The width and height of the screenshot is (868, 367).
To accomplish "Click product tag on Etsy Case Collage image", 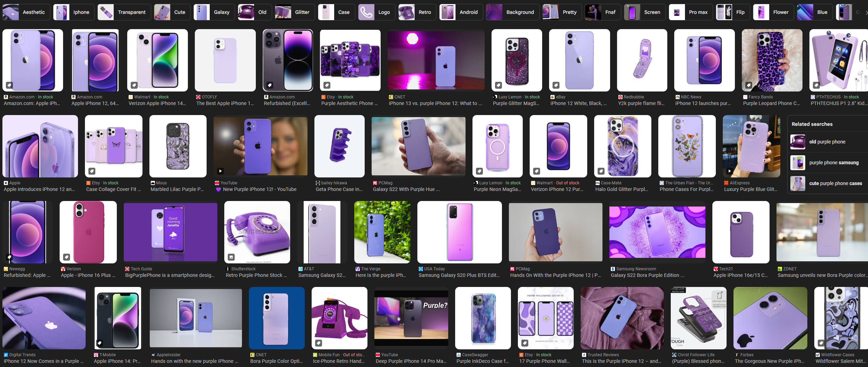I will 92,171.
